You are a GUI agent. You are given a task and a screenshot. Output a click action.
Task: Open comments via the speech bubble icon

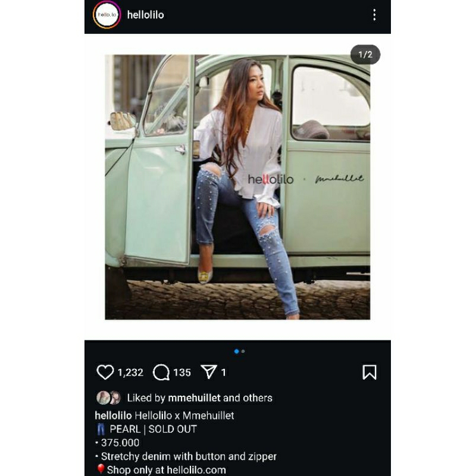coord(161,372)
